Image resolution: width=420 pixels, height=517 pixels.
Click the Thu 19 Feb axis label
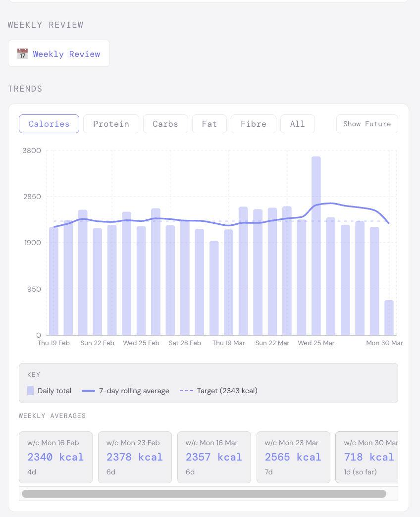tap(53, 343)
